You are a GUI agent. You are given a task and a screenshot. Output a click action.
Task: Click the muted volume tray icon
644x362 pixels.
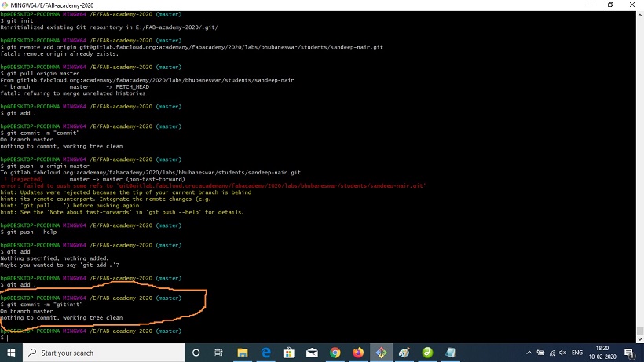click(563, 353)
